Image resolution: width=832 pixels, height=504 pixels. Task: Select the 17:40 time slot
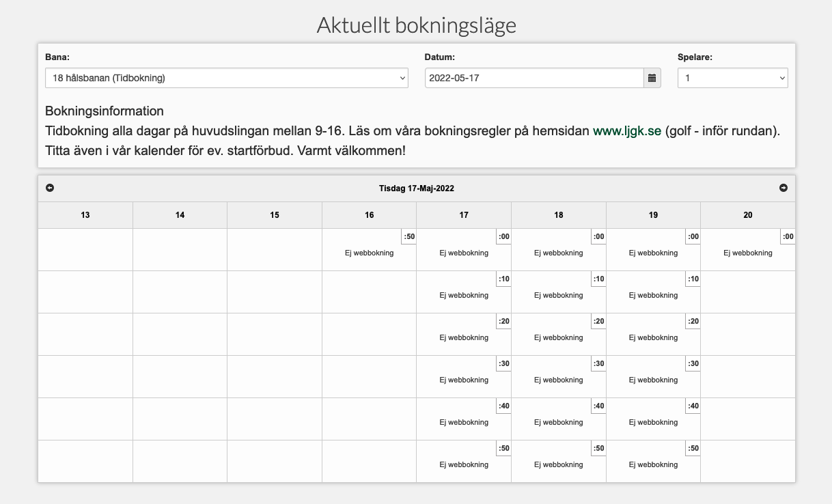464,419
